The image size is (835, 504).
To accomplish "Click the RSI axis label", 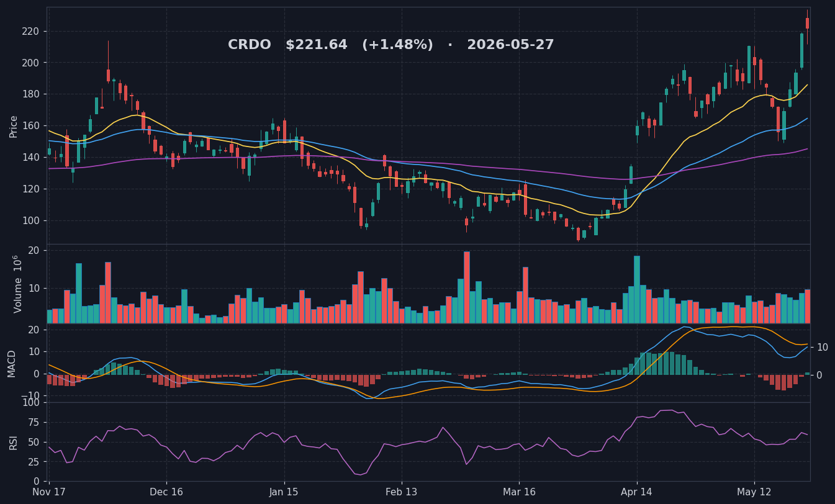I will (14, 442).
